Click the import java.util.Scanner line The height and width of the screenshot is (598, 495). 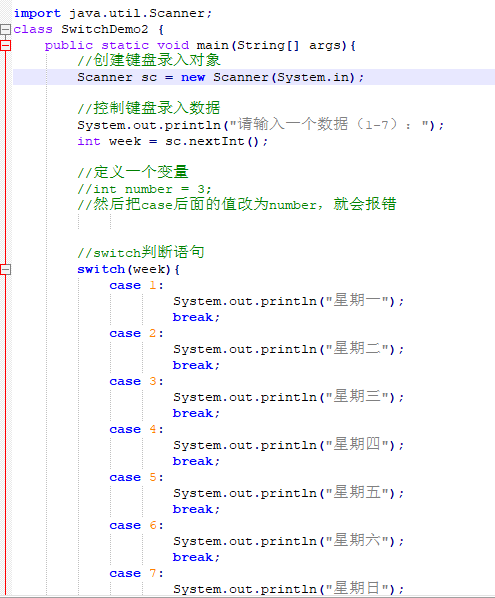[x=112, y=13]
